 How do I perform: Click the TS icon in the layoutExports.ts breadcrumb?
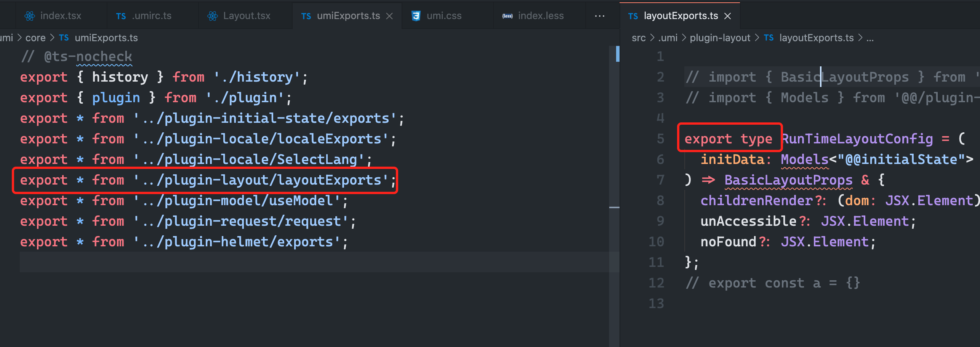pyautogui.click(x=769, y=37)
